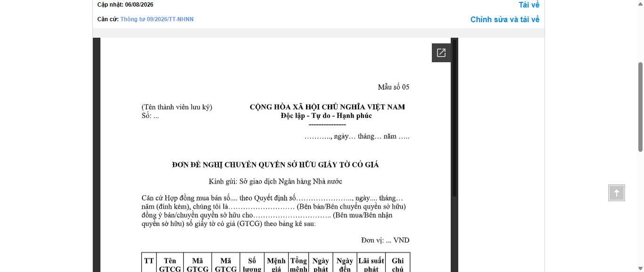Click the ngày… tháng… năm date line
The image size is (644, 272).
(357, 136)
